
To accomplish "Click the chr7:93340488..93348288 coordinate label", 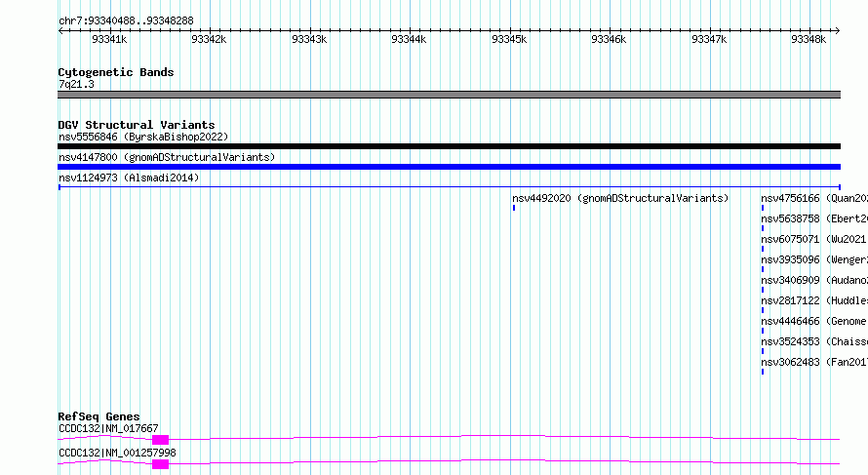I will point(126,20).
